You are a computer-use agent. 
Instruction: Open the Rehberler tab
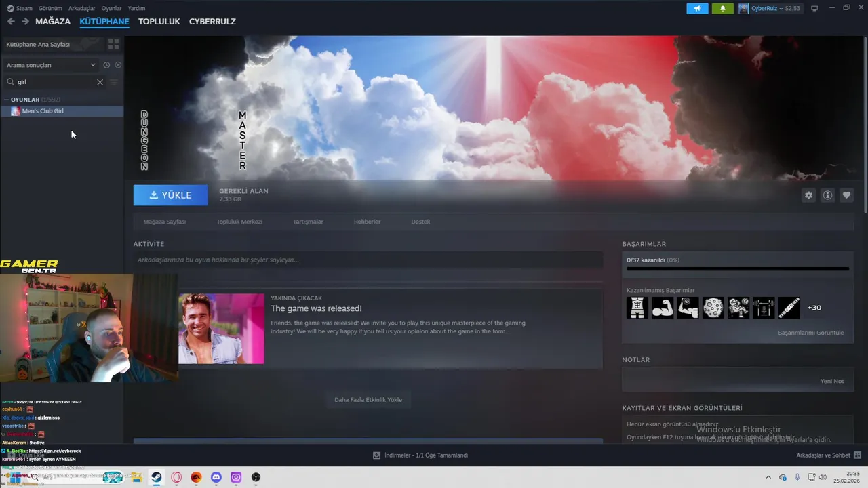click(x=367, y=222)
